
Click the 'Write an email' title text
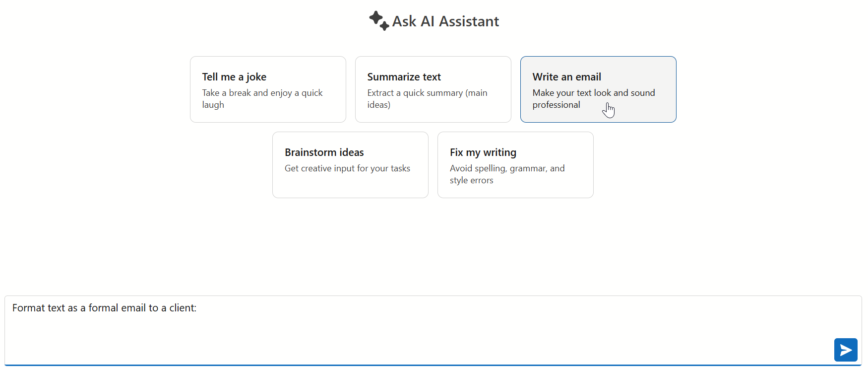[x=566, y=77]
